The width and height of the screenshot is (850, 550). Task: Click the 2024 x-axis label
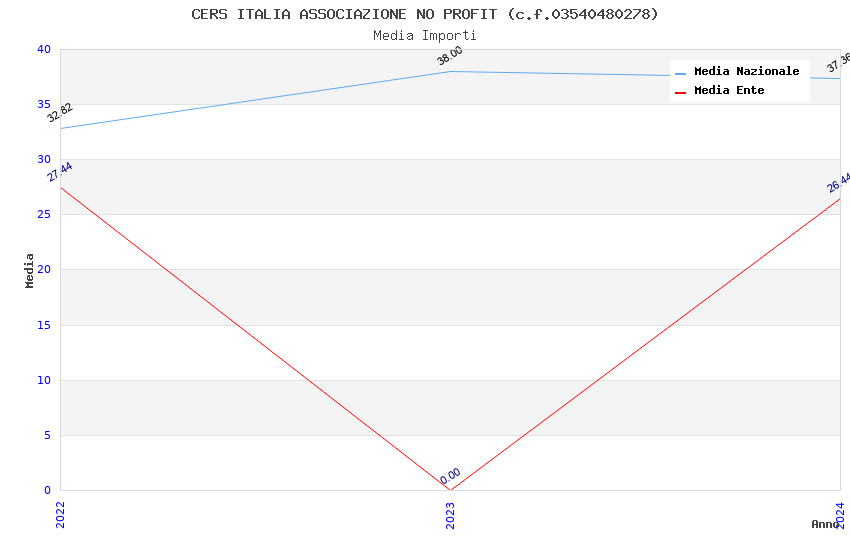pos(840,515)
